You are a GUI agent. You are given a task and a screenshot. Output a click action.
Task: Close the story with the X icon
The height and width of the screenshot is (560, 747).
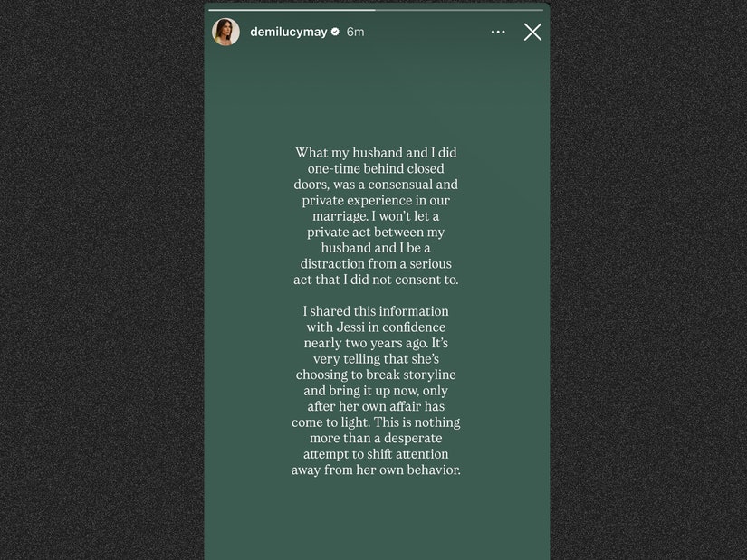(532, 32)
